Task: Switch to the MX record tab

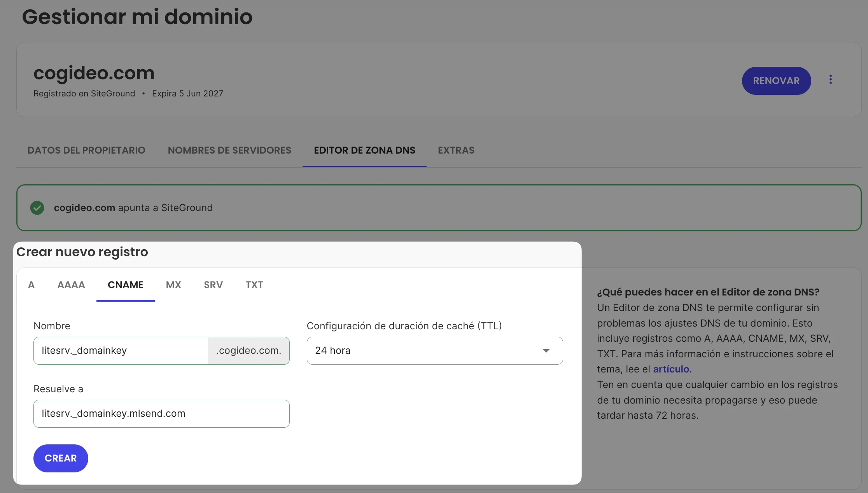Action: click(x=173, y=285)
